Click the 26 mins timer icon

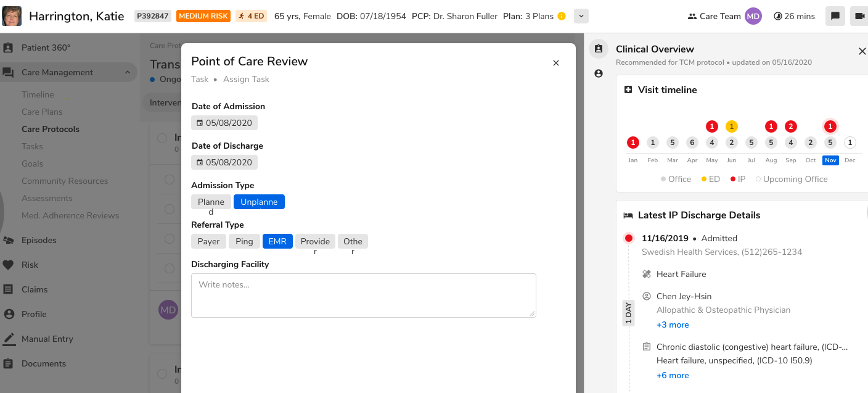tap(778, 17)
